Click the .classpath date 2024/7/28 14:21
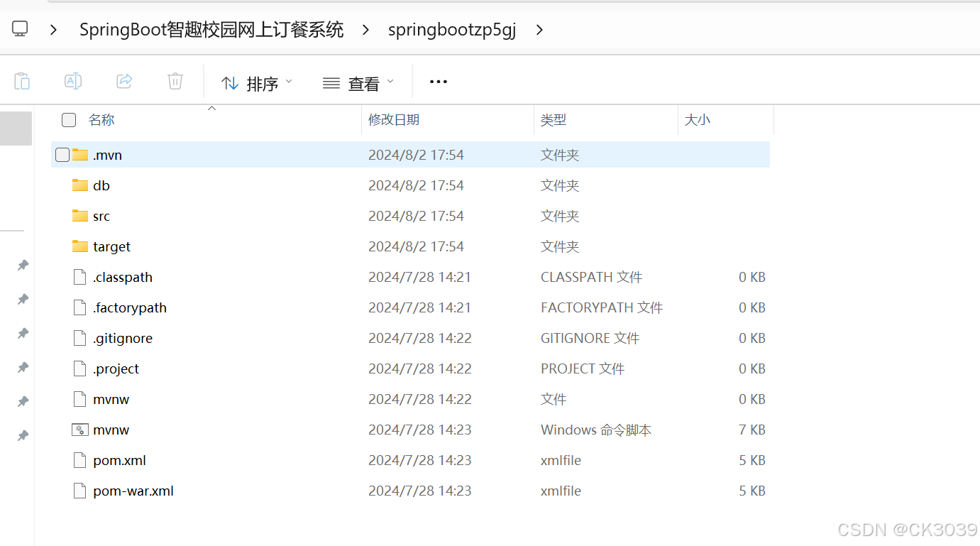 [x=419, y=277]
